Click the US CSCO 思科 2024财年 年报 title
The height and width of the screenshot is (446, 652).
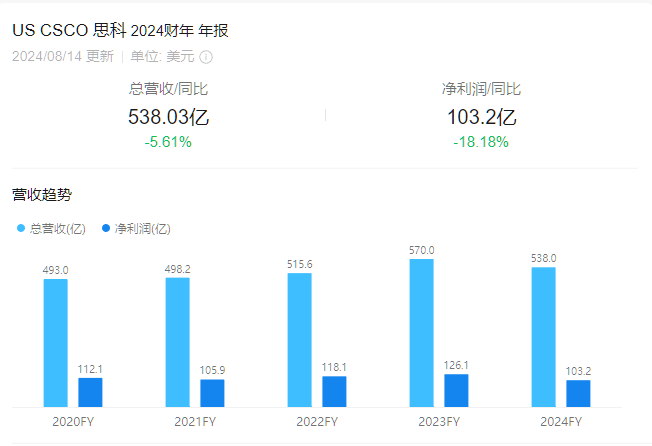click(120, 30)
